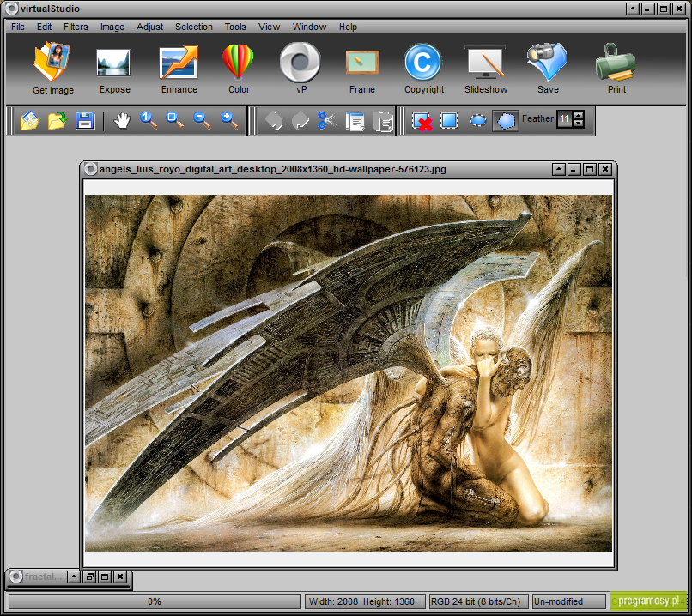
Task: Roll up the angels image window
Action: coord(559,169)
